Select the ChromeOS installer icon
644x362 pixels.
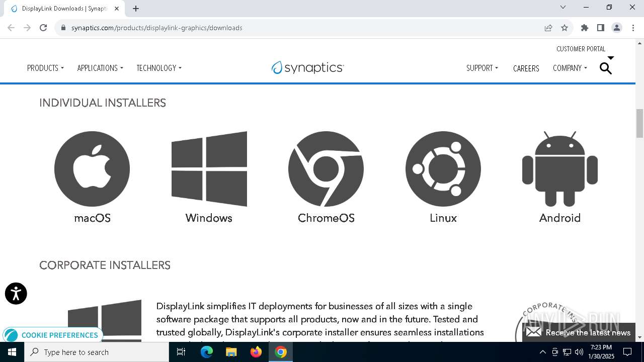[326, 169]
